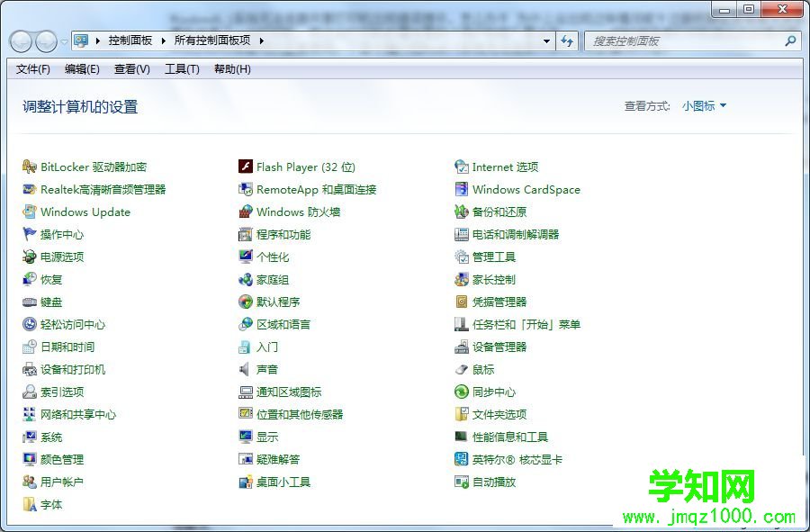Open 任务栏和「开始」菜单 link
The width and height of the screenshot is (810, 532).
tap(526, 324)
